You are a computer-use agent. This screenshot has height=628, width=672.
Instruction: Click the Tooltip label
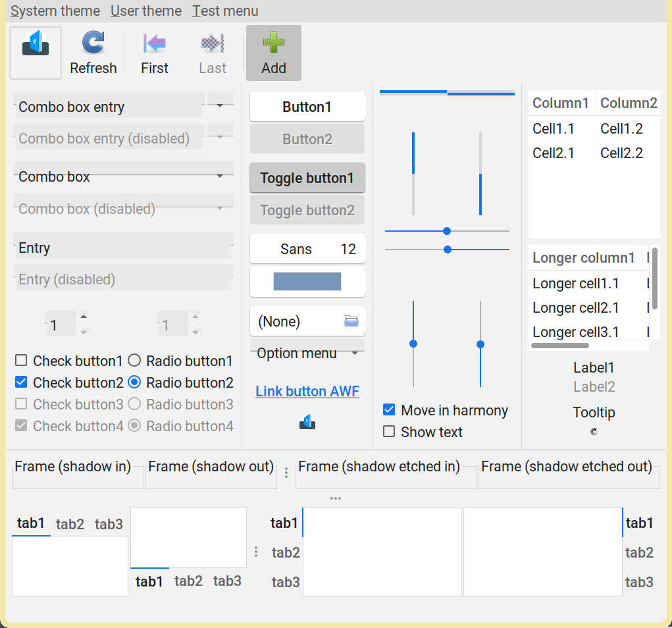point(594,412)
